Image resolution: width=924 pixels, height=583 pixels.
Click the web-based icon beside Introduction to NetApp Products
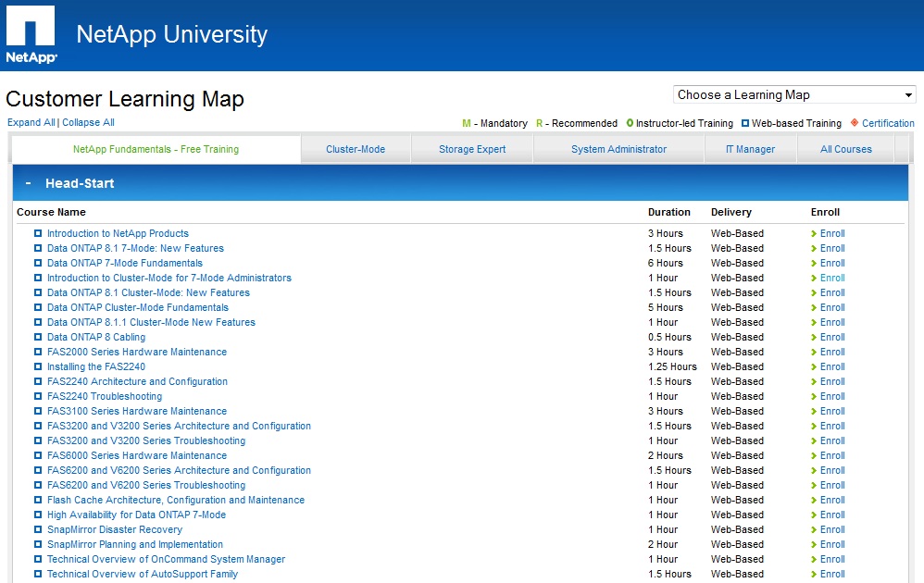point(38,234)
